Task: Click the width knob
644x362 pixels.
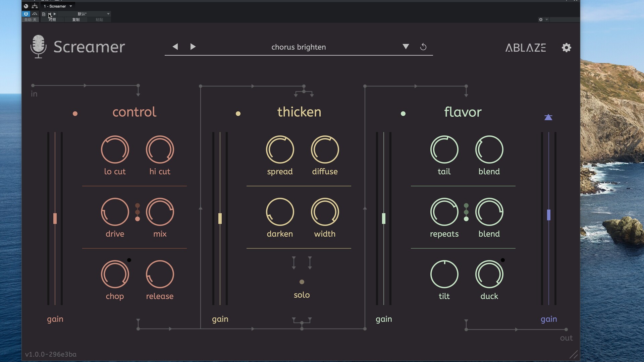Action: 325,212
